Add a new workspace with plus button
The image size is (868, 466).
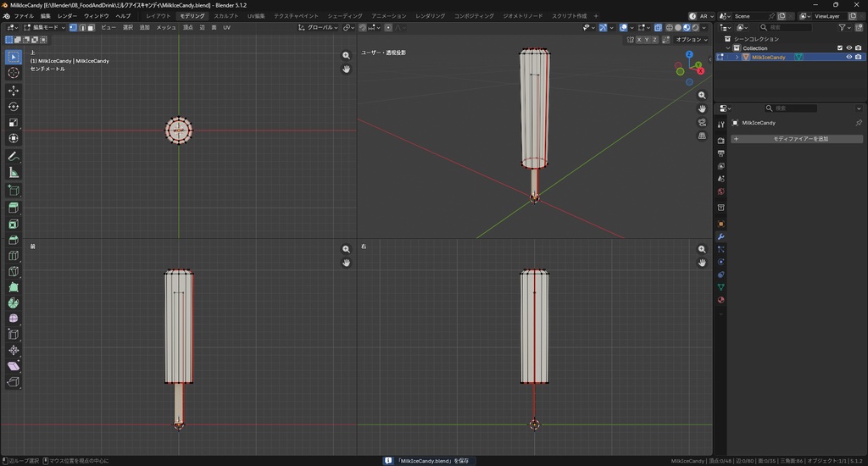pyautogui.click(x=596, y=16)
